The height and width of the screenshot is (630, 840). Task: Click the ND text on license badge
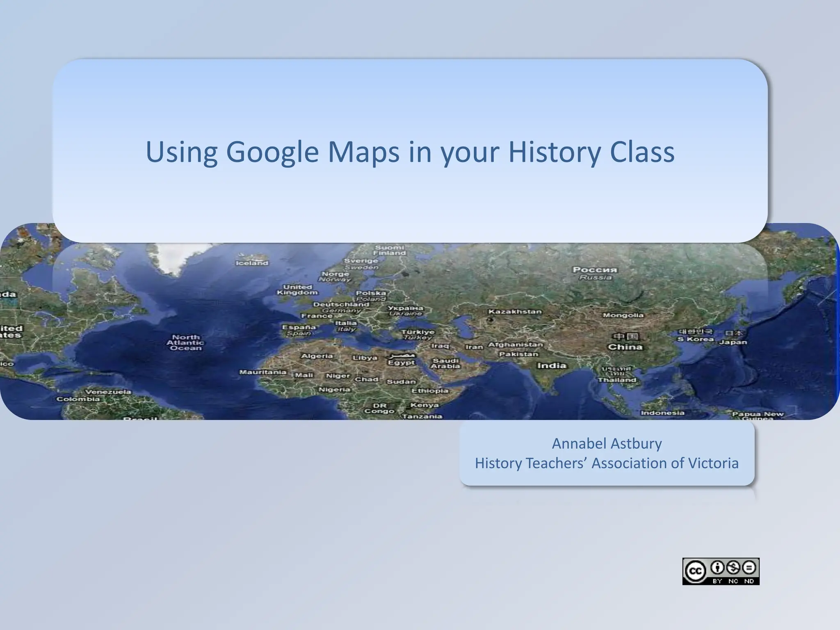tap(749, 581)
